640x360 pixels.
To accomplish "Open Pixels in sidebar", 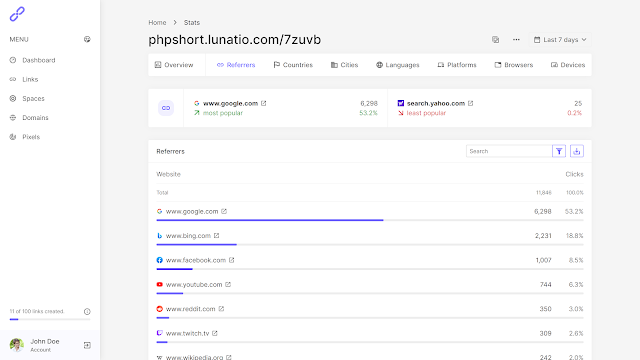I will 31,137.
